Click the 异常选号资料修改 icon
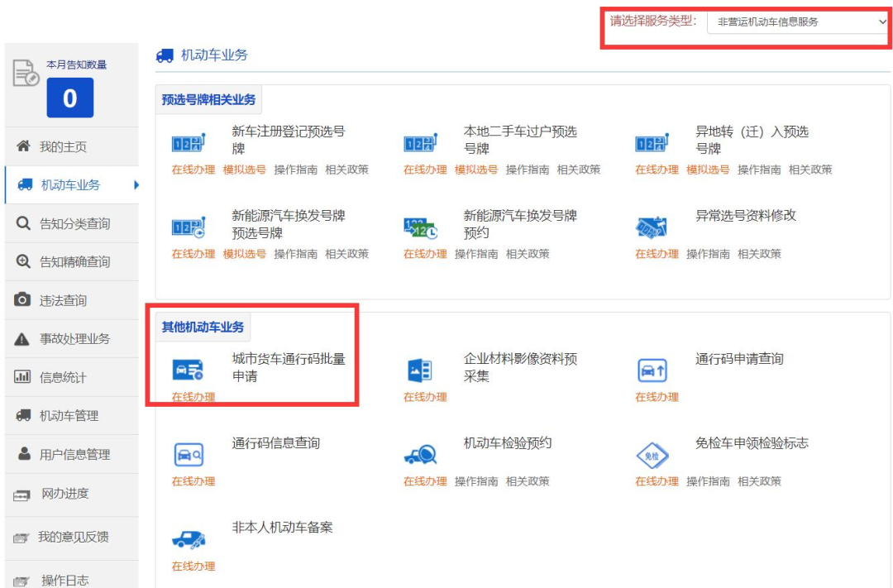Viewport: 893px width, 588px height. [652, 227]
